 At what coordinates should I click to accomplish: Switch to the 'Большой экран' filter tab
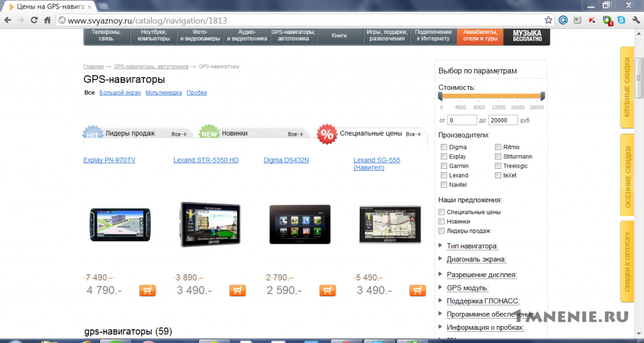[120, 93]
